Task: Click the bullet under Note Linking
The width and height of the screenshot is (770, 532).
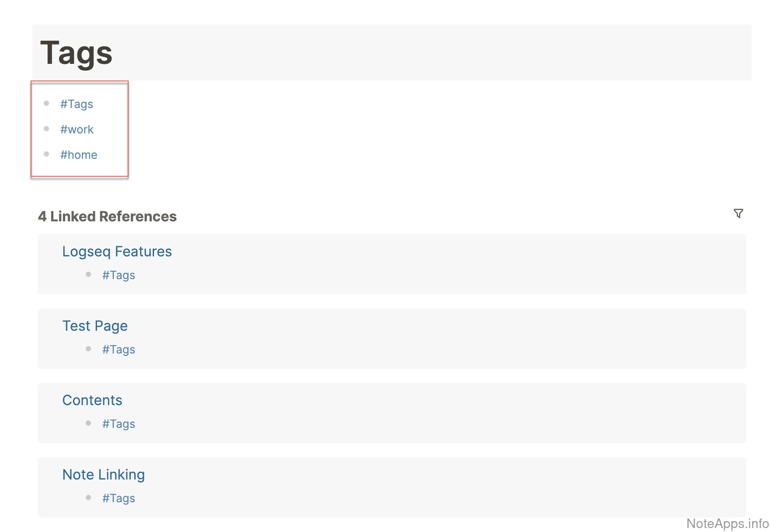Action: [x=88, y=498]
